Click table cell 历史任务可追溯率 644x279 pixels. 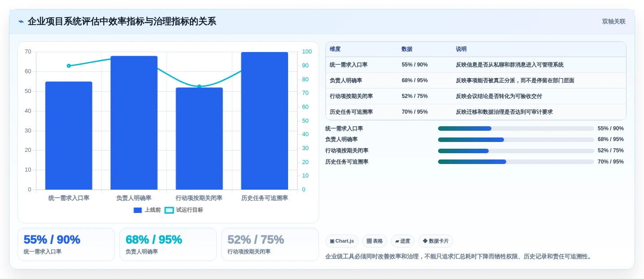(x=351, y=112)
